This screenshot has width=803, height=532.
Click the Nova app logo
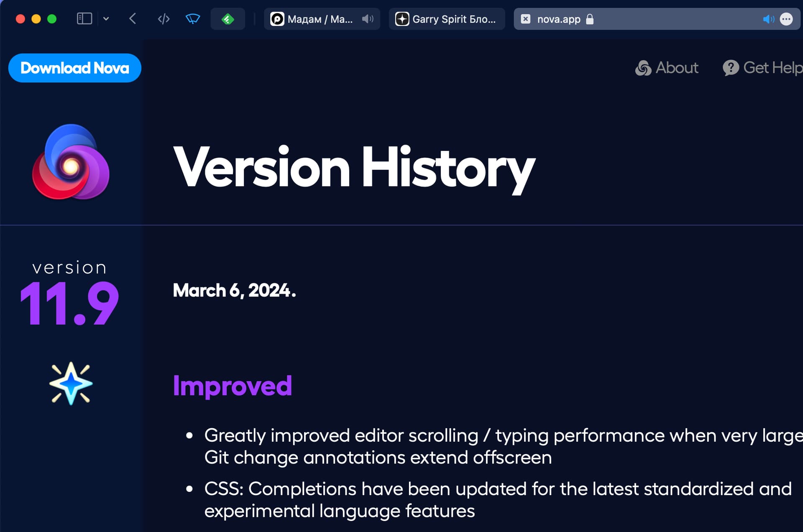point(71,162)
